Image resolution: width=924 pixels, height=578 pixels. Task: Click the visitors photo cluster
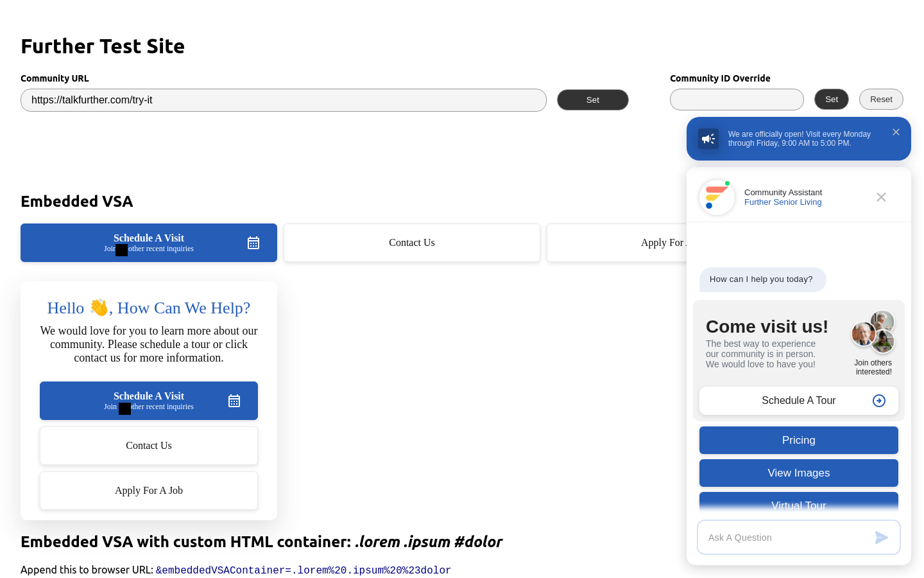(873, 333)
